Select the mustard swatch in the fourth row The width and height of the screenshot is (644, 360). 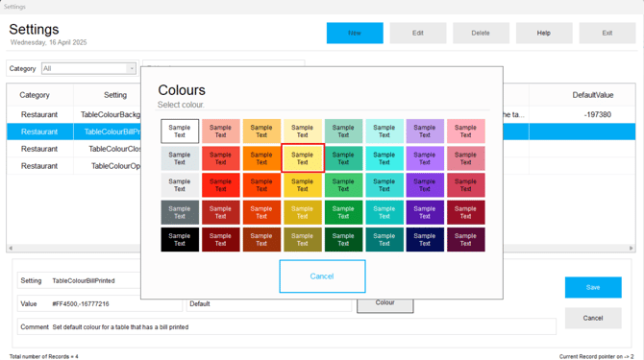[x=303, y=212]
